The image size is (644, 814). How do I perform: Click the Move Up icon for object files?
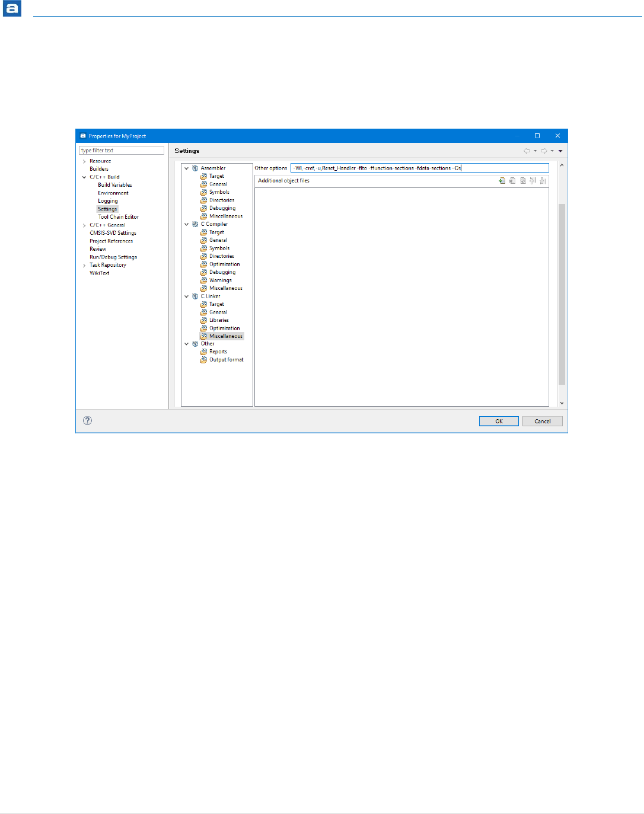click(533, 181)
